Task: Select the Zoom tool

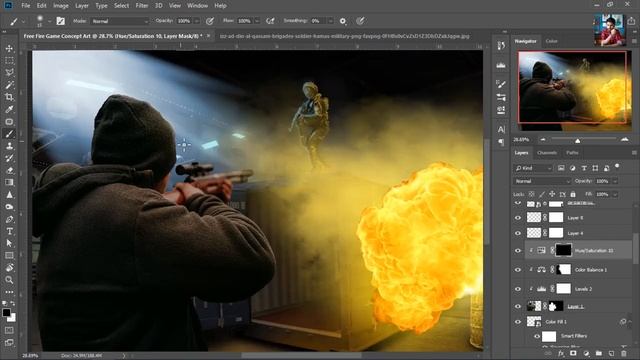Action: point(9,280)
